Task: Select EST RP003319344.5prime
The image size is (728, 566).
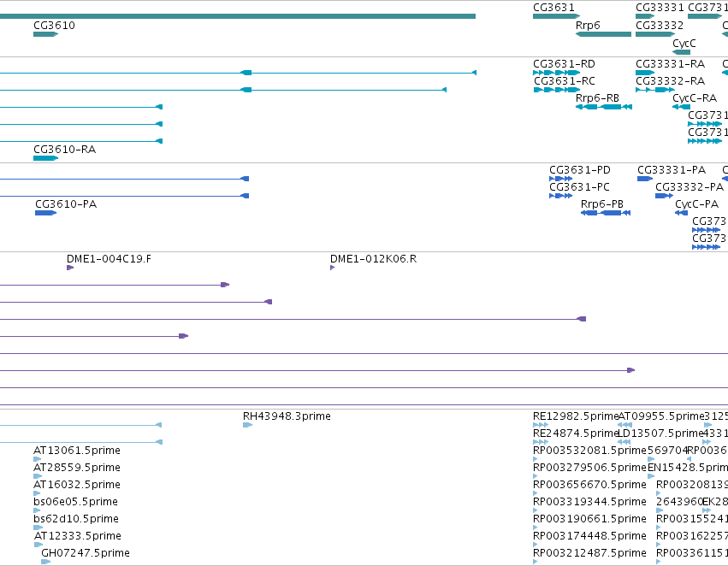Action: pos(589,503)
